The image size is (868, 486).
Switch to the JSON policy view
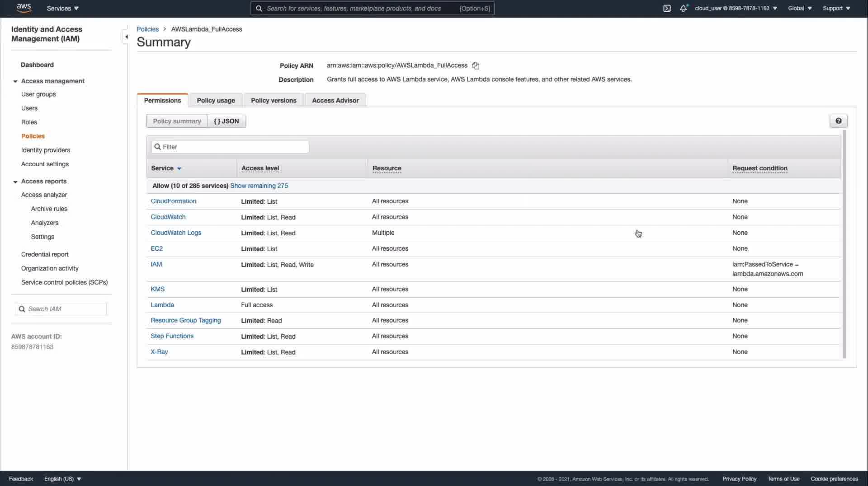coord(226,121)
